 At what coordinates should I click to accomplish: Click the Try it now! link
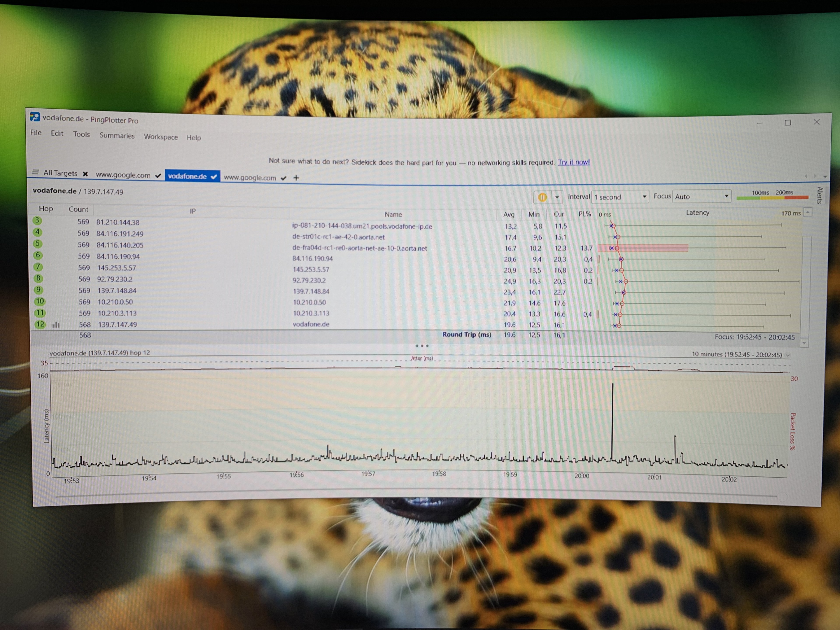click(573, 162)
